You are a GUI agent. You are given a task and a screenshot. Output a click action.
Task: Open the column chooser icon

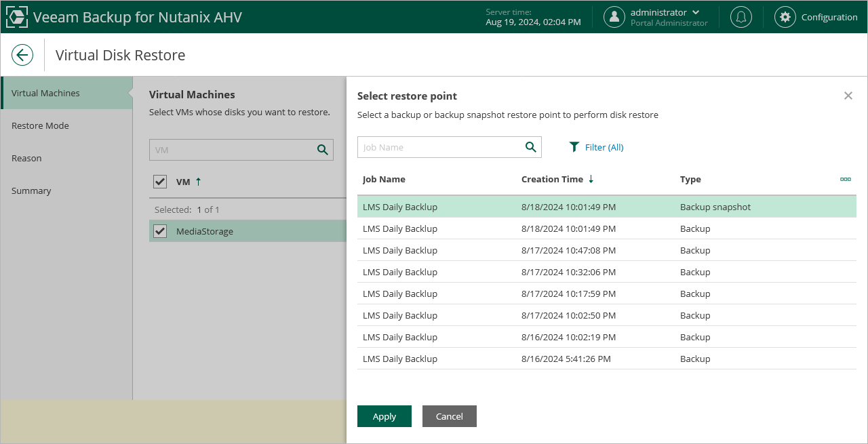[846, 179]
